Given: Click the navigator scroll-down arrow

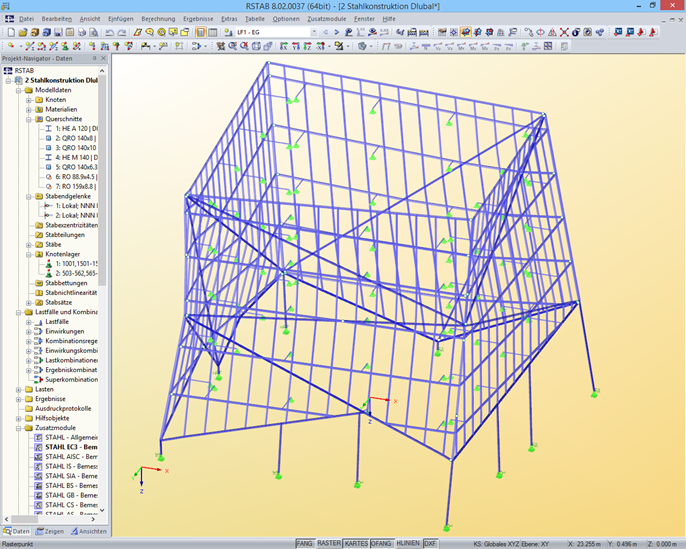Looking at the screenshot, I should (102, 510).
